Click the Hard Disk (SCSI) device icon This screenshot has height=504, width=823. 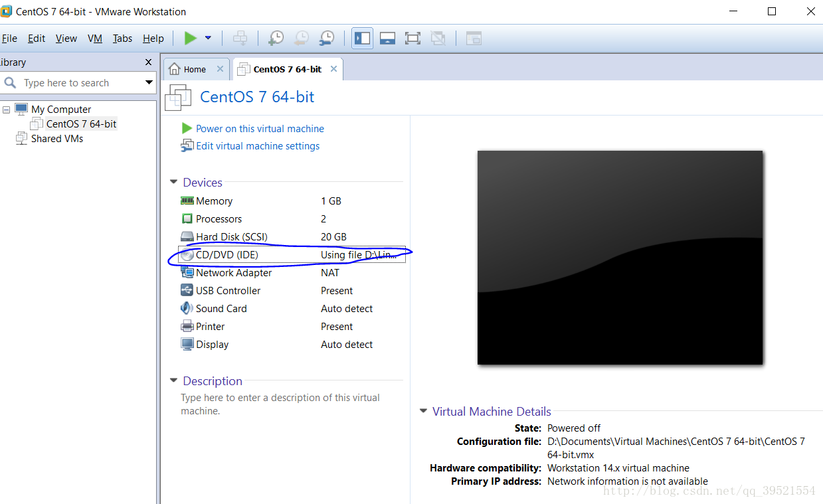coord(187,236)
